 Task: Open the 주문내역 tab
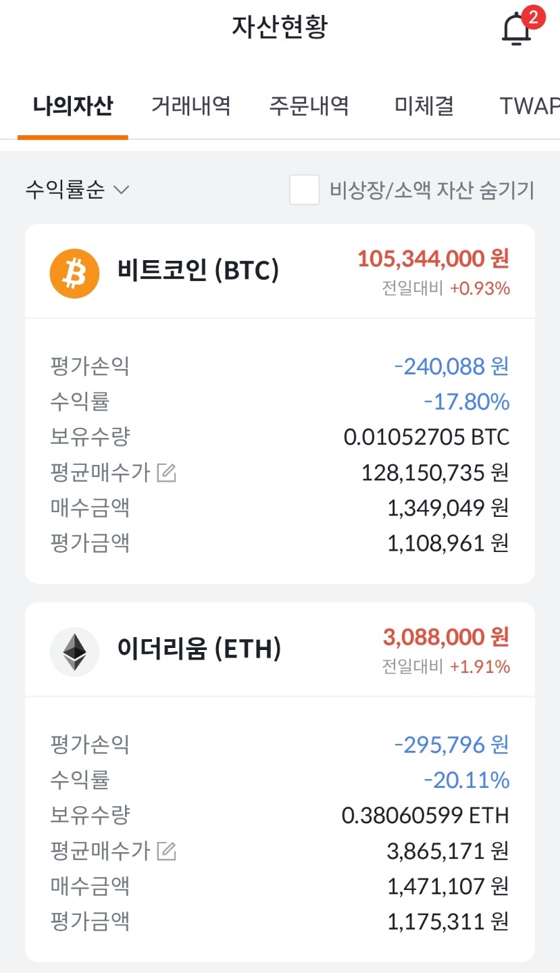tap(309, 106)
